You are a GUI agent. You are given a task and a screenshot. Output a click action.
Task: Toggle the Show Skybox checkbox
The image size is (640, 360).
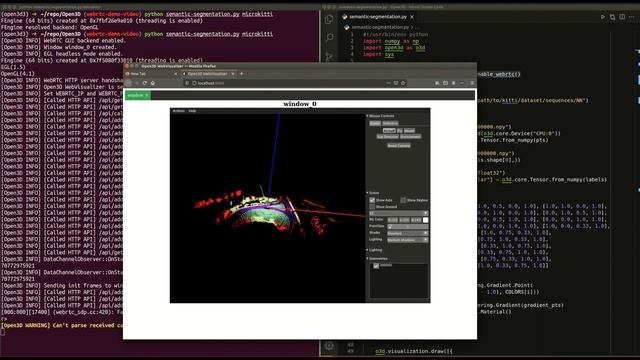403,200
